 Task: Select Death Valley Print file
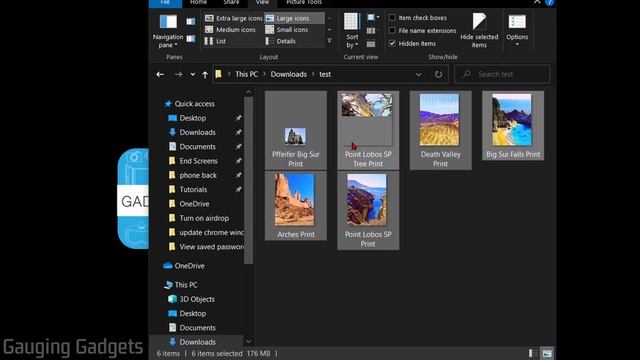(440, 130)
